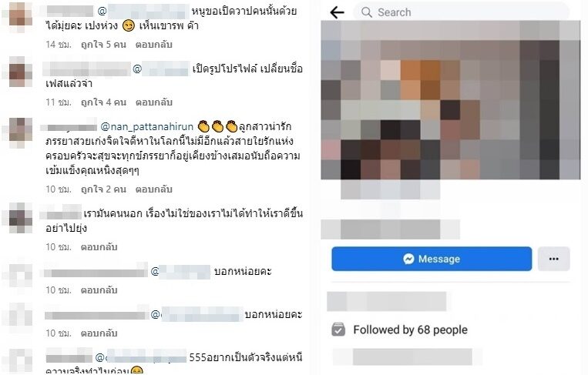Click the first commenter's pixelated avatar
The height and width of the screenshot is (375, 588).
click(19, 16)
